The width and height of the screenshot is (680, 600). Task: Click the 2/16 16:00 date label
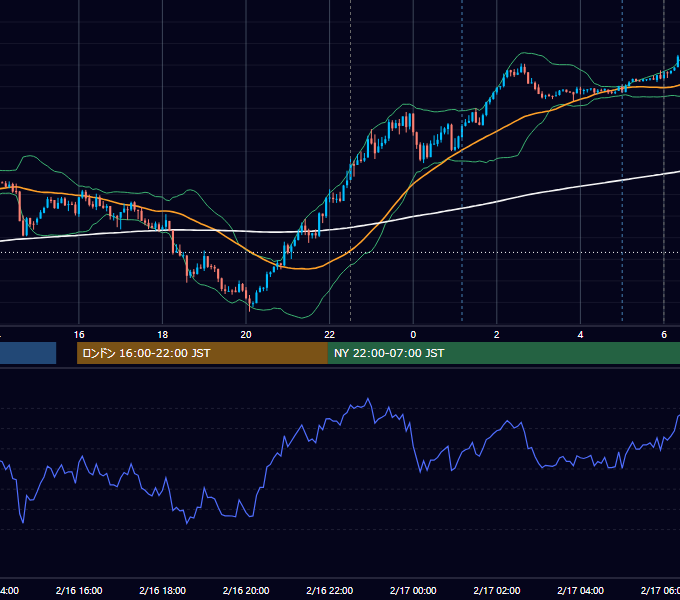pyautogui.click(x=79, y=590)
